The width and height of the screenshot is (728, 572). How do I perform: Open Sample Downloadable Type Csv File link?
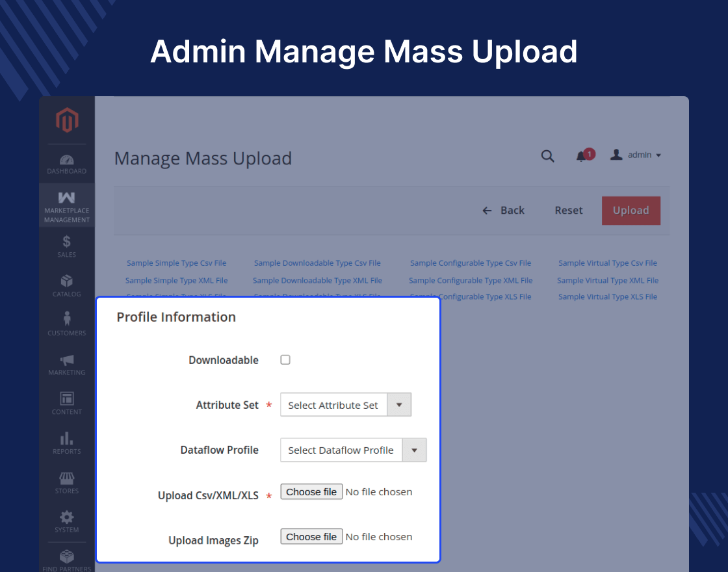(317, 263)
